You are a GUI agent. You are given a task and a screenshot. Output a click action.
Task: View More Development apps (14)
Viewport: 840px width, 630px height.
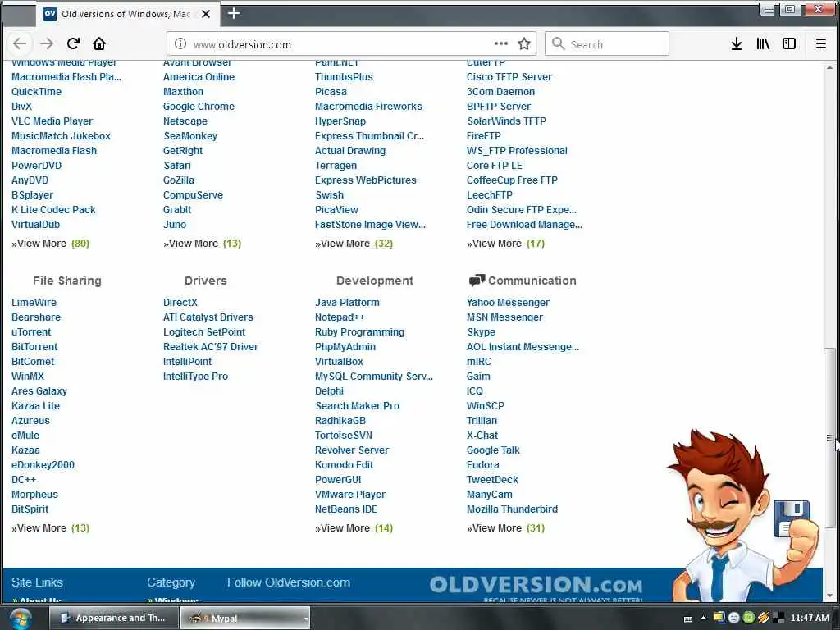click(354, 527)
